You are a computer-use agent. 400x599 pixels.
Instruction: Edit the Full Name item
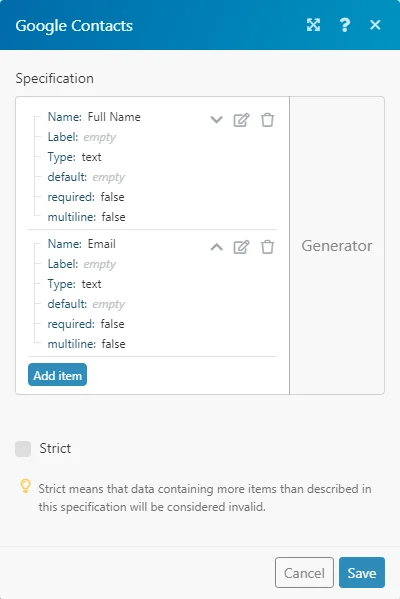coord(241,120)
